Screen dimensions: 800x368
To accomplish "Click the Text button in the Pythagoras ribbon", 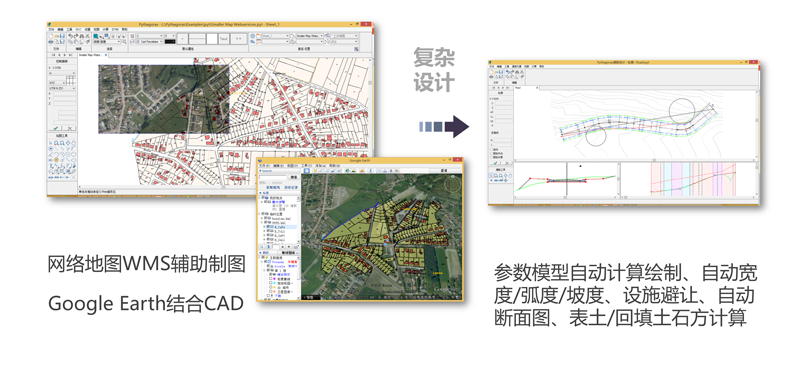I will pos(224,39).
